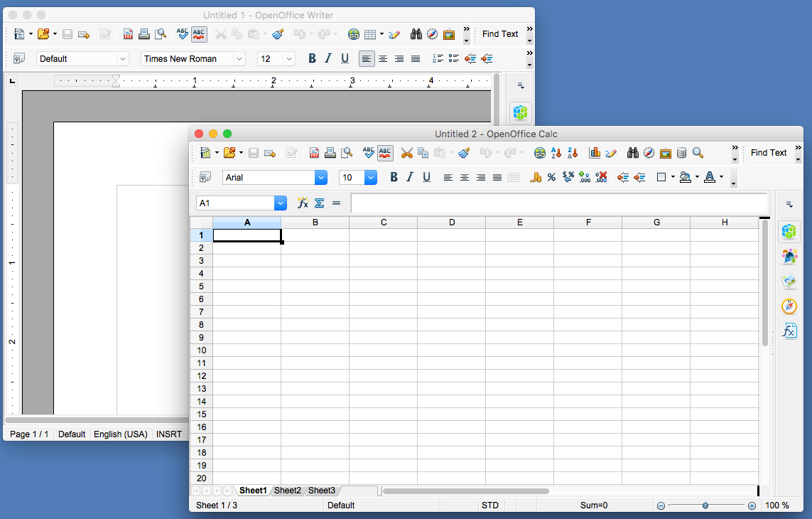Open the Arial font name dropdown
This screenshot has width=812, height=519.
321,178
